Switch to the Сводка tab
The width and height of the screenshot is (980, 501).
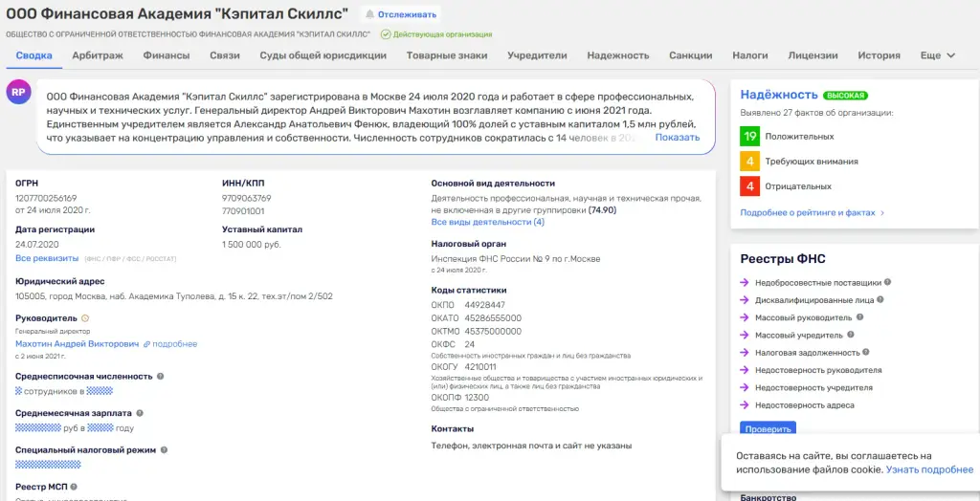33,55
